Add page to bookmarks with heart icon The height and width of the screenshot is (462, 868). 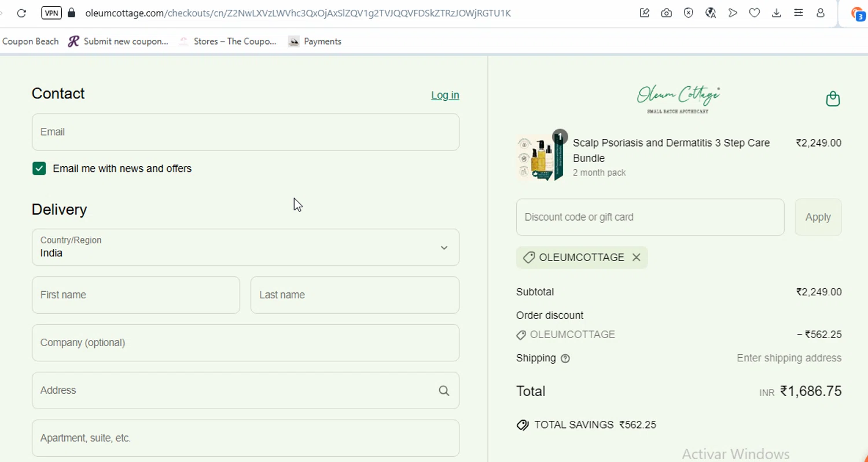pos(755,13)
